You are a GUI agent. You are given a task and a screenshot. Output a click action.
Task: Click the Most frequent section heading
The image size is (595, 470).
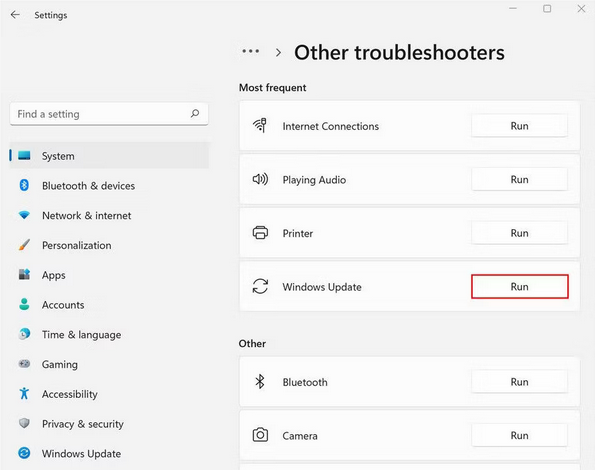[272, 88]
